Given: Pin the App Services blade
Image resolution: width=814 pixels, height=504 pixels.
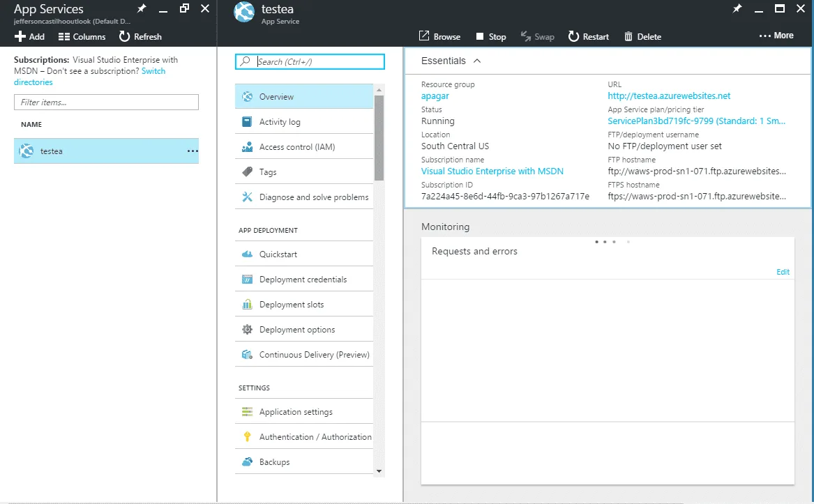Looking at the screenshot, I should [x=141, y=8].
